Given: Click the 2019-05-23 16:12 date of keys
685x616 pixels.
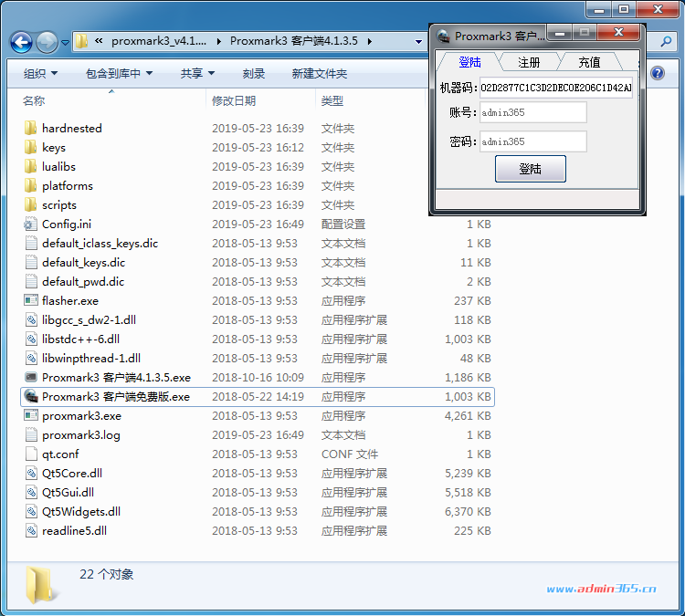Looking at the screenshot, I should [258, 148].
